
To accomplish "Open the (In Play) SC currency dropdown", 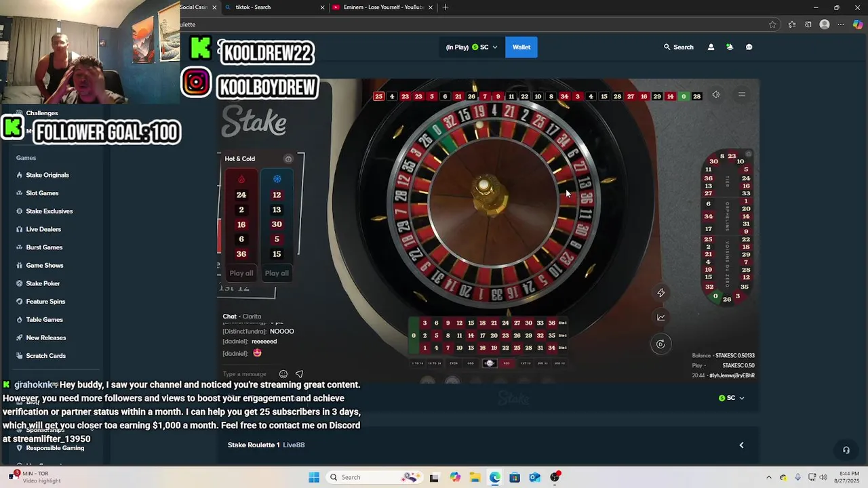I will 471,47.
